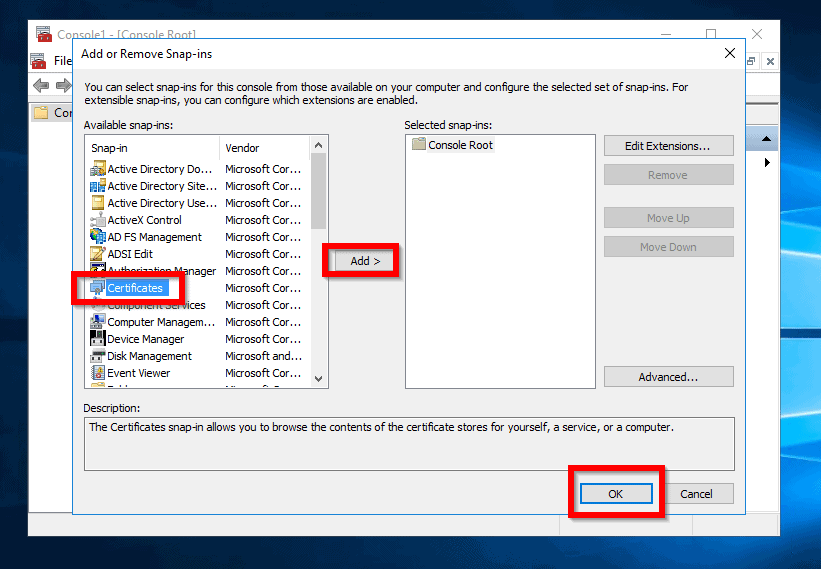Click the Active Directory Sites snap-in icon
Screen dimensions: 821x569
point(97,186)
